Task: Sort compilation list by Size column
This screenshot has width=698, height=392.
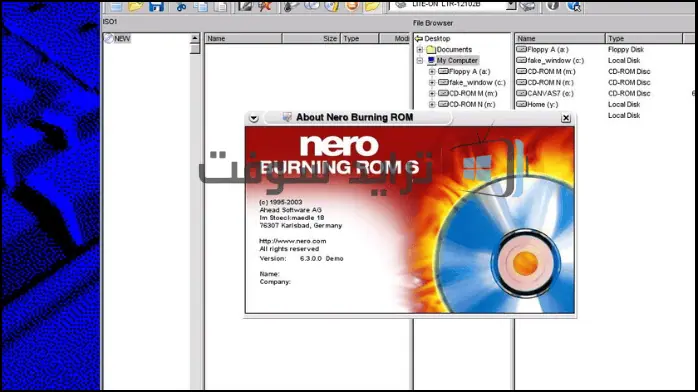Action: point(311,38)
